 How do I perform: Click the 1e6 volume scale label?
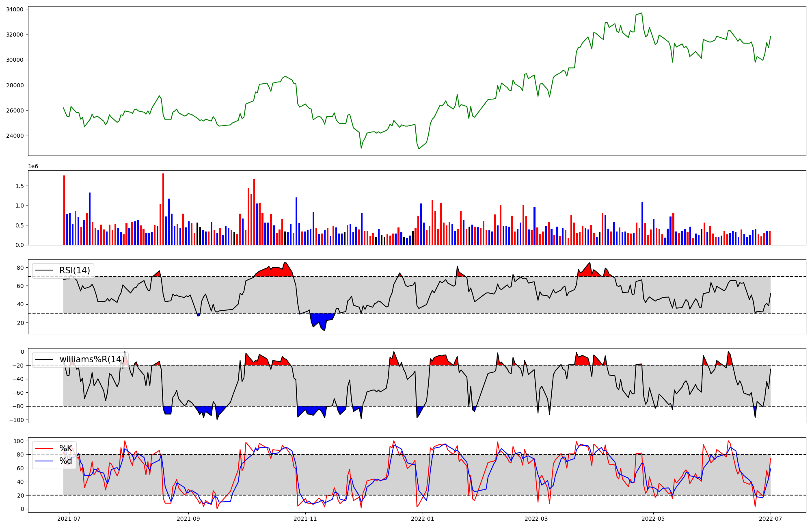pos(33,167)
